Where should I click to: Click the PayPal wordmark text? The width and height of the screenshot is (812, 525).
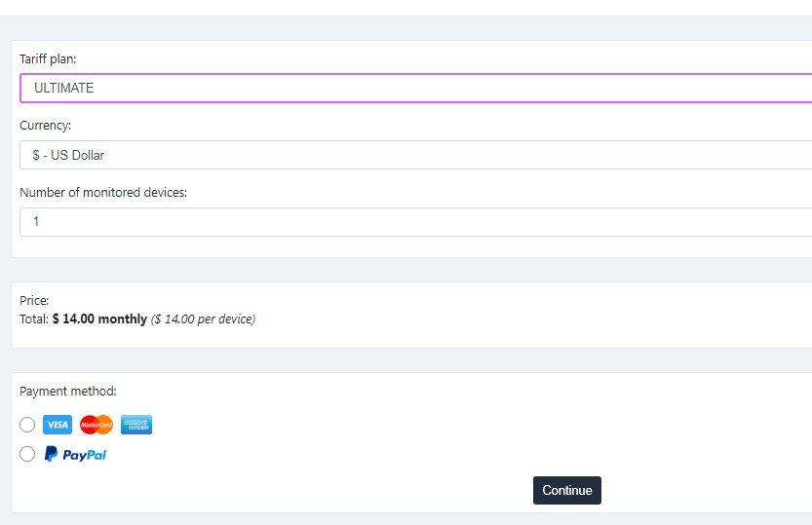tap(85, 455)
